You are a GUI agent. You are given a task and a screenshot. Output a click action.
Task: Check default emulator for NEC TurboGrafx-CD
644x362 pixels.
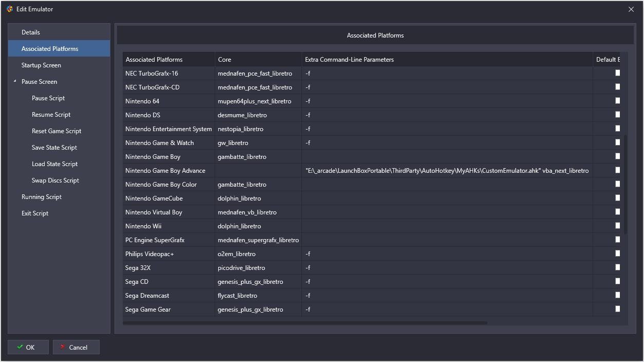617,87
